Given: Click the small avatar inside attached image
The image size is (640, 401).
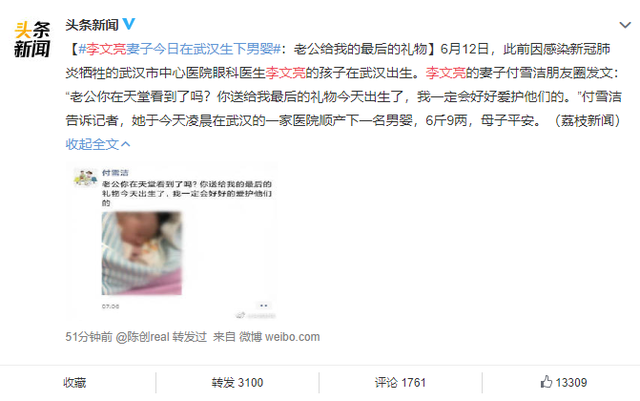Looking at the screenshot, I should [x=85, y=178].
